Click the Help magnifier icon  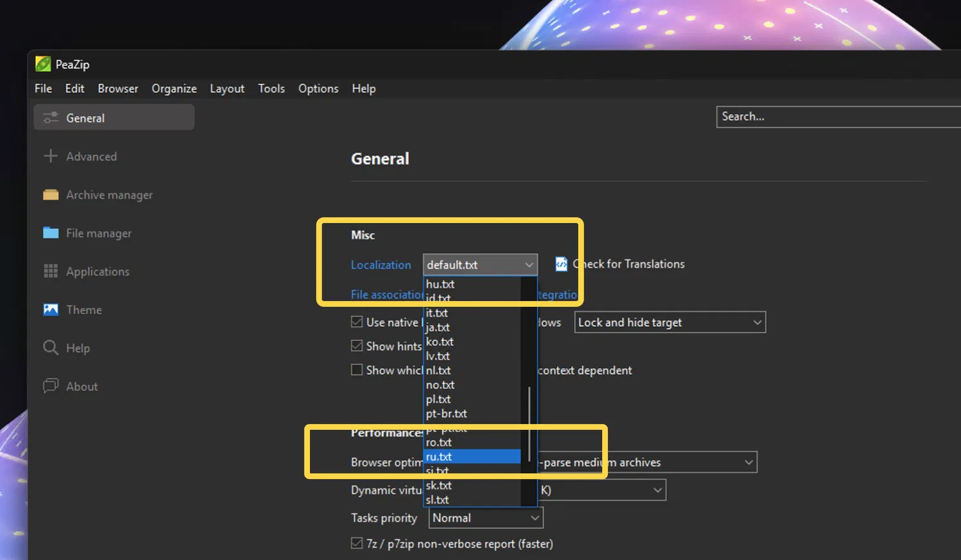[51, 347]
